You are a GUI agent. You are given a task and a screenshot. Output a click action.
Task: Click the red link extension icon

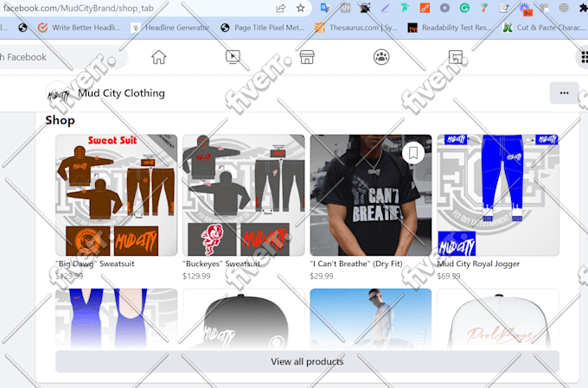[x=425, y=8]
